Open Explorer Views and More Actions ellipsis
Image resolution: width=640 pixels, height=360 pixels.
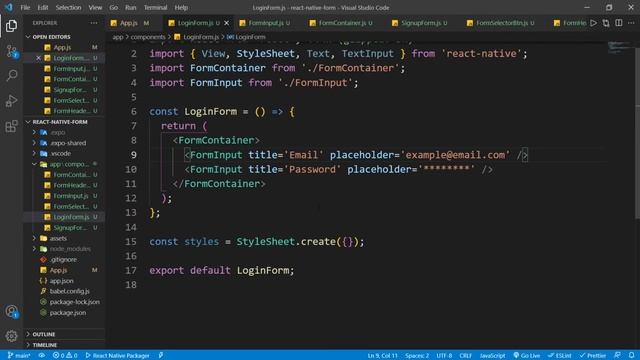94,23
